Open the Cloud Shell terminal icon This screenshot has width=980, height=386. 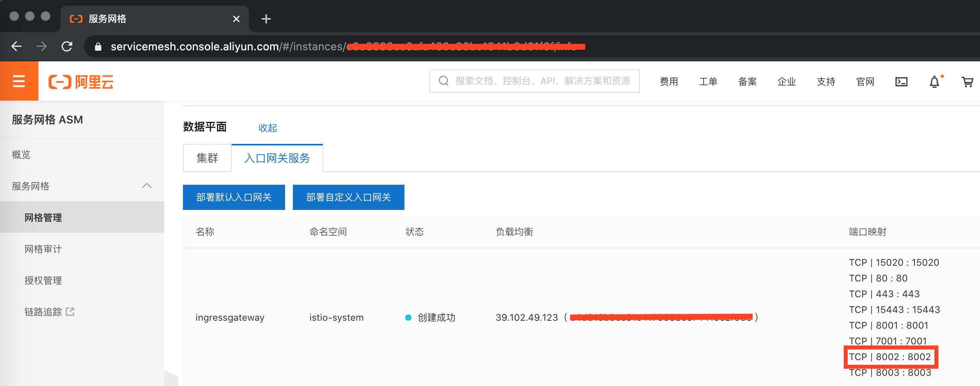(901, 81)
